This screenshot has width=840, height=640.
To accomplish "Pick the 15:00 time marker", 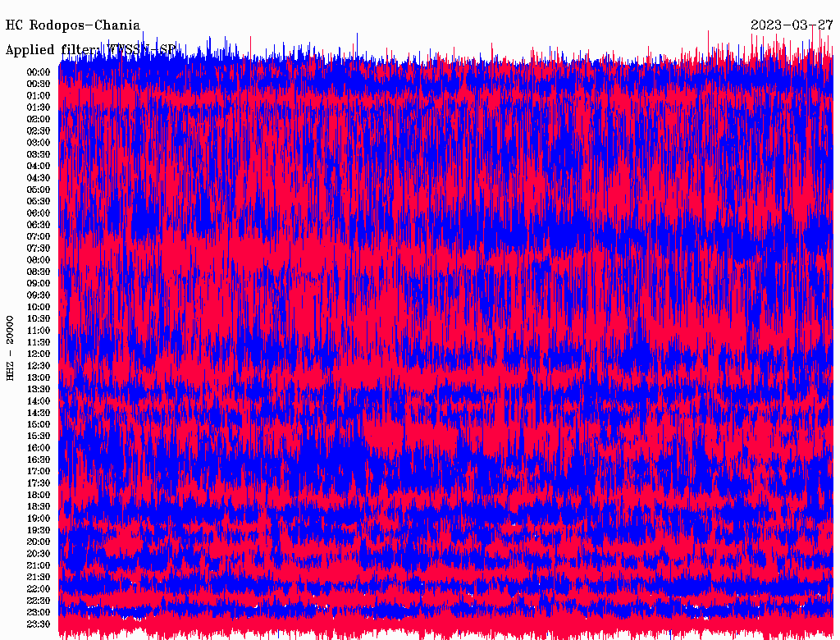I will [39, 425].
